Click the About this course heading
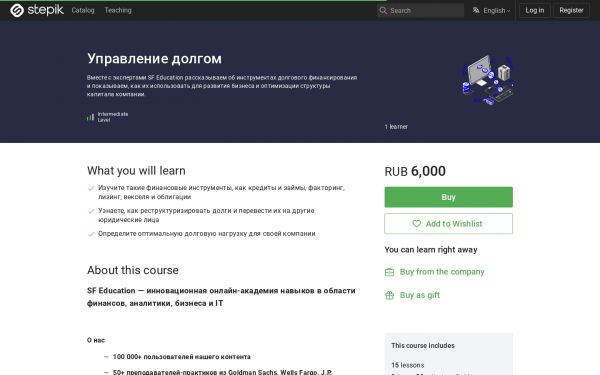The height and width of the screenshot is (375, 600). (x=132, y=270)
